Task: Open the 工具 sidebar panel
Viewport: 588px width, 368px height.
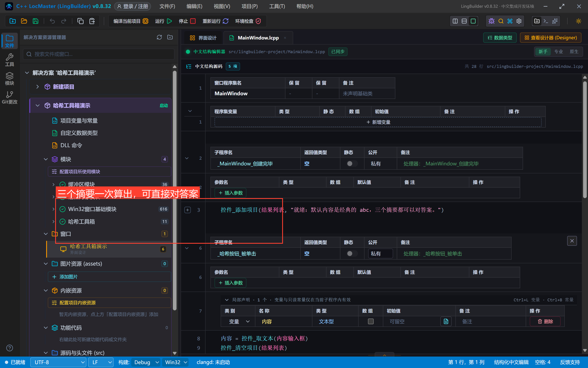Action: pyautogui.click(x=9, y=60)
